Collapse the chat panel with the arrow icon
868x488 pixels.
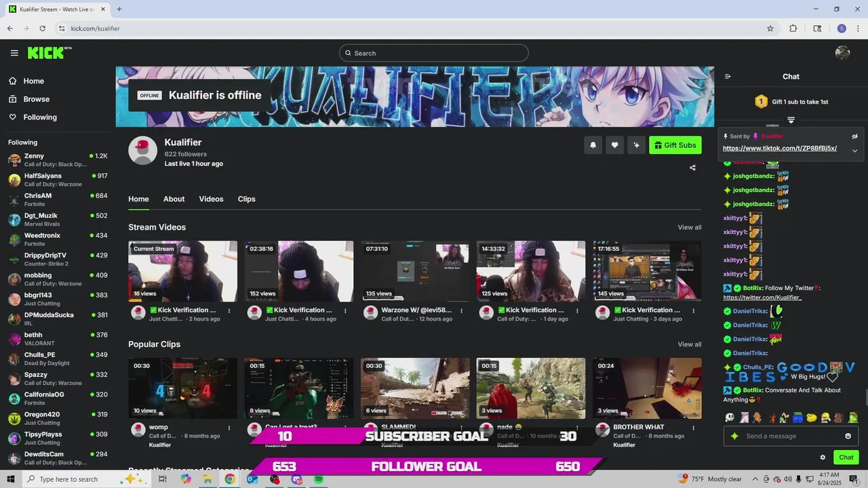[x=728, y=77]
